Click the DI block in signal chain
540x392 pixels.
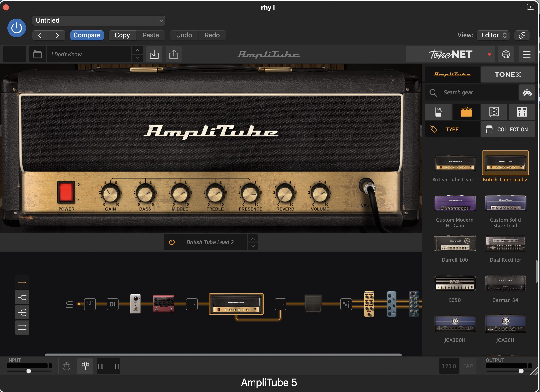coord(112,304)
